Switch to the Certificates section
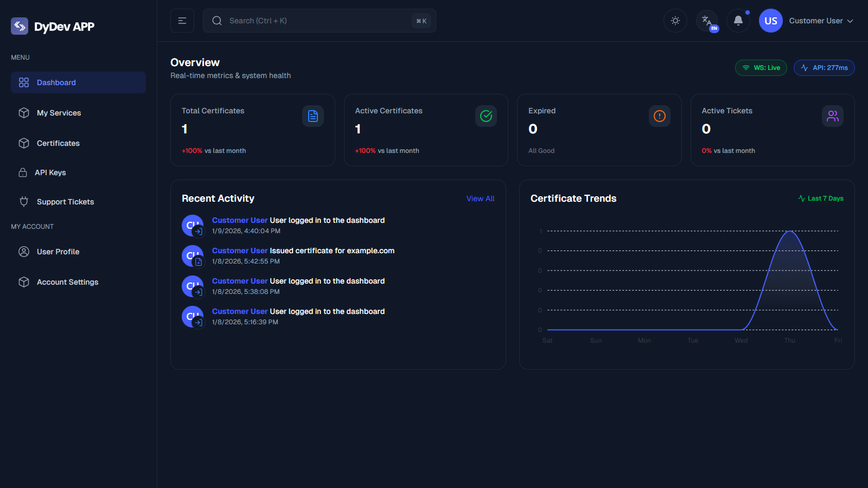Viewport: 868px width, 488px height. [x=58, y=143]
